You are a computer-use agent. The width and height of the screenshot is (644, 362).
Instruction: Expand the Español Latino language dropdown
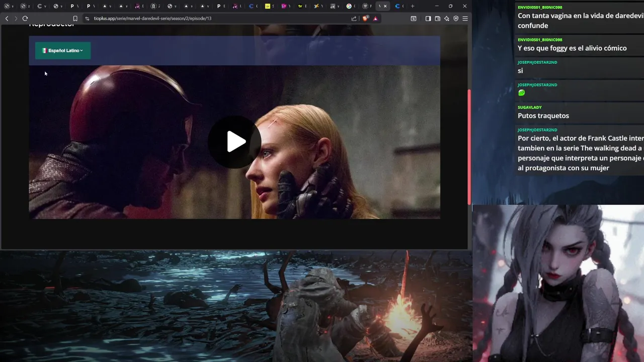(x=63, y=50)
